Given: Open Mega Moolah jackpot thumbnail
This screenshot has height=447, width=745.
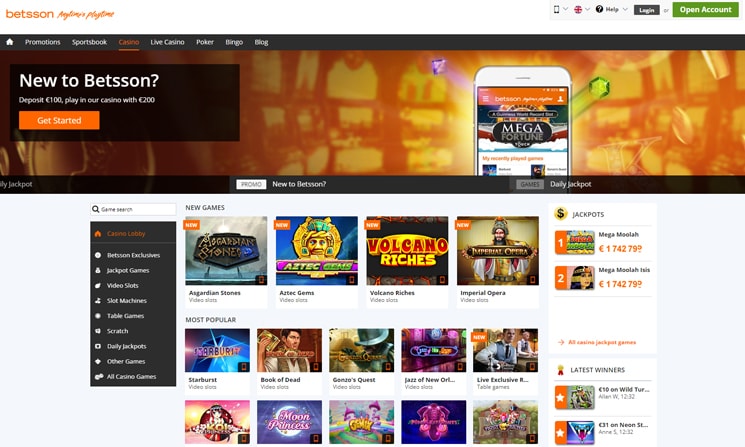Looking at the screenshot, I should [575, 242].
